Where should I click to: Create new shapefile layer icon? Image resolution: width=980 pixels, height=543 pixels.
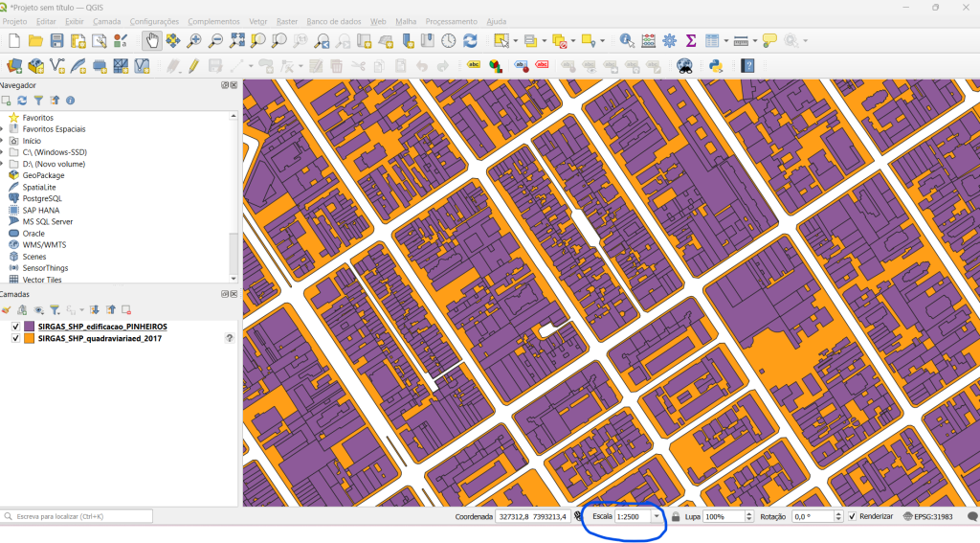pyautogui.click(x=56, y=66)
